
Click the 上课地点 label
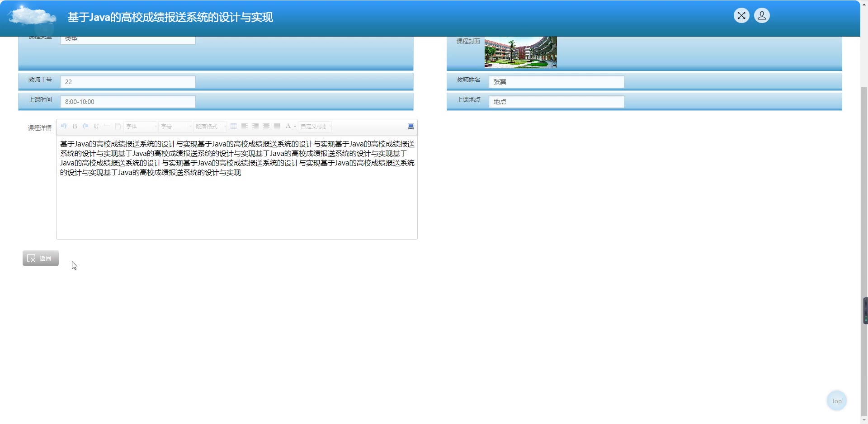(469, 100)
